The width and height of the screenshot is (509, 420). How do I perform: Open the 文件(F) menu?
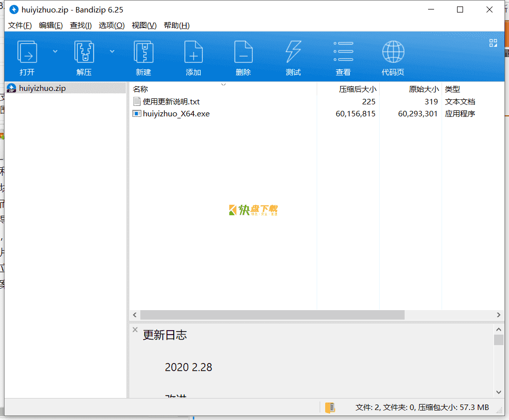coord(20,25)
